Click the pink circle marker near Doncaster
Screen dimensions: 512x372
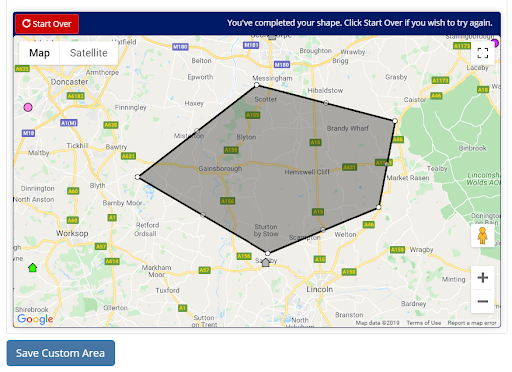pyautogui.click(x=28, y=107)
